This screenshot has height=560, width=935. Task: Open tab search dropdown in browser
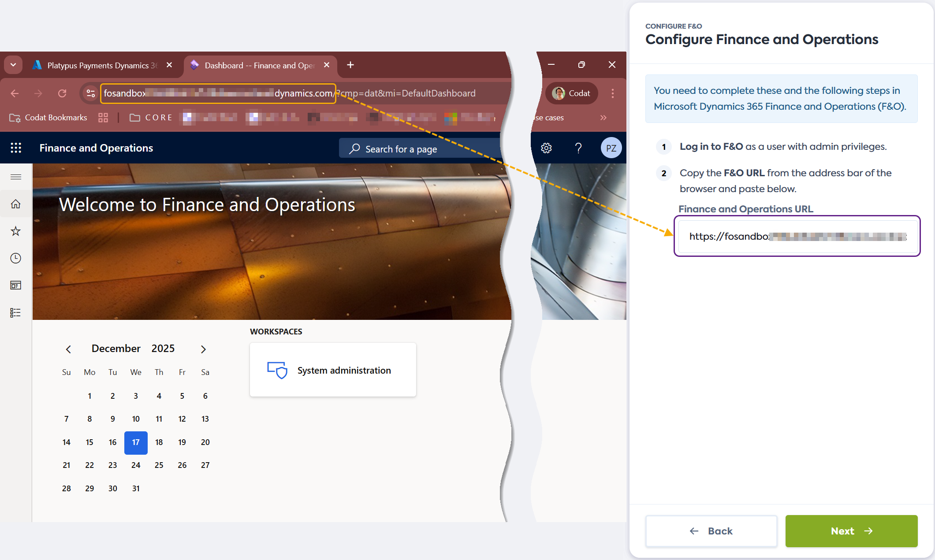tap(13, 65)
